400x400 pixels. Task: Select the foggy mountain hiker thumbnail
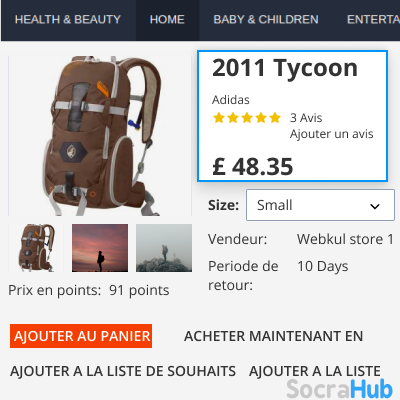tap(164, 248)
